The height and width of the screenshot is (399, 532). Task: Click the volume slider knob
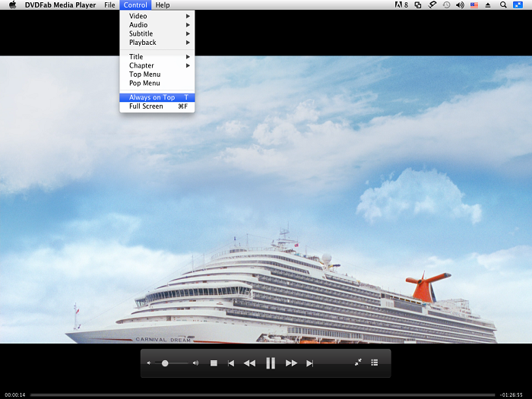click(165, 363)
